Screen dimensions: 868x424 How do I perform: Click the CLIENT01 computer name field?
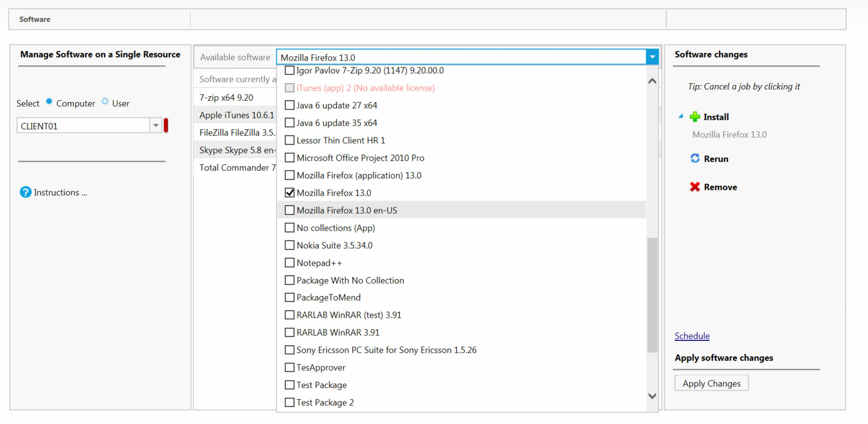click(83, 126)
